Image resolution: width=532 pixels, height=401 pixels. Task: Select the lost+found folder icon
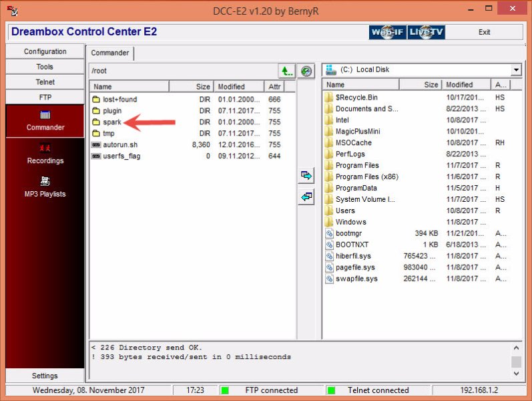(x=96, y=99)
